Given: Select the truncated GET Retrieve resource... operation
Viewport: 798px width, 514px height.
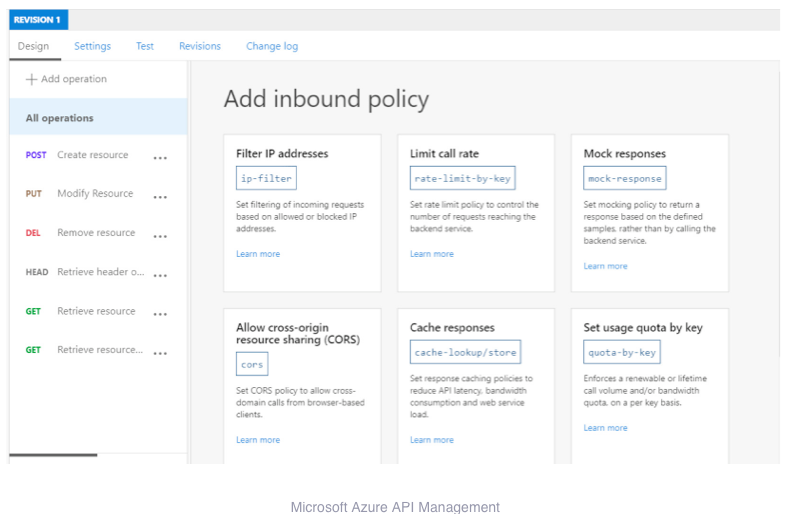Looking at the screenshot, I should [x=98, y=350].
